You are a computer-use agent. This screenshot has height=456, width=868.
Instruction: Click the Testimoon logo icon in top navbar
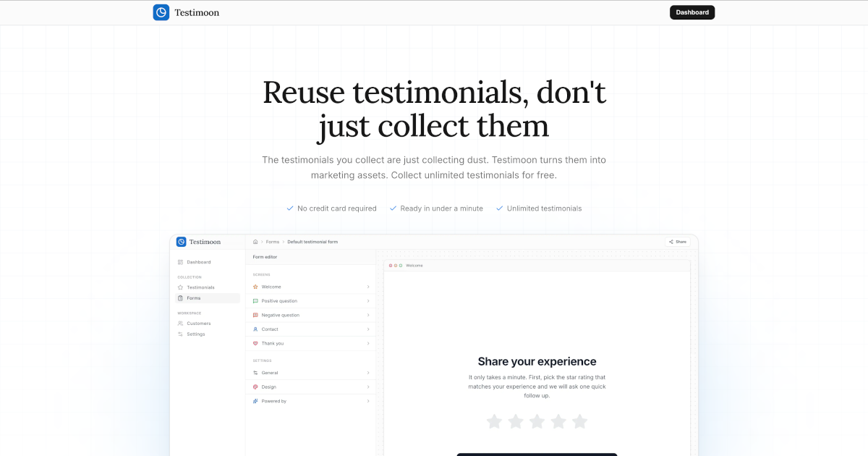coord(161,12)
